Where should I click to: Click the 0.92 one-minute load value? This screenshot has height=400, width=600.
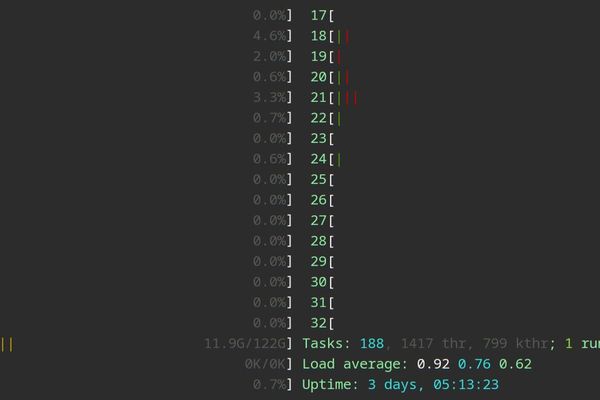[434, 364]
